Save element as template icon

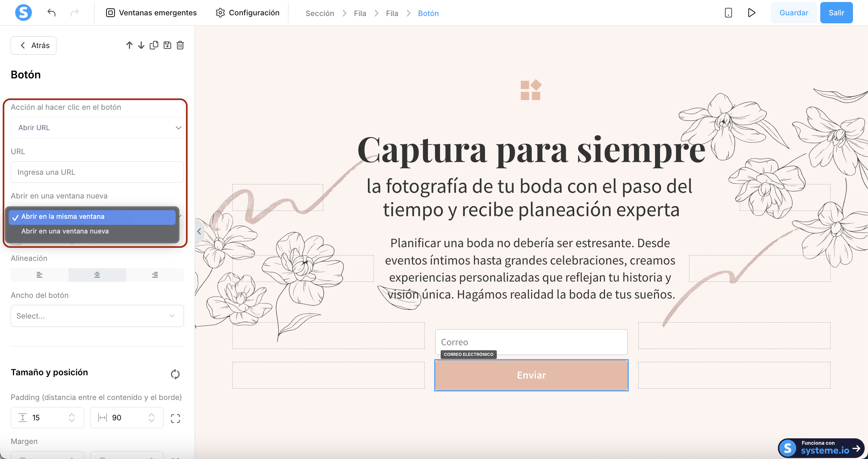coord(167,45)
